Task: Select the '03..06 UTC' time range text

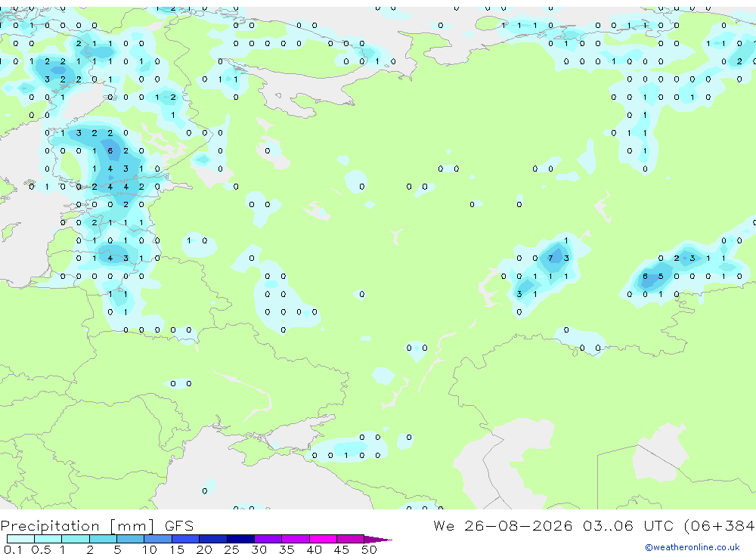Action: [x=627, y=525]
